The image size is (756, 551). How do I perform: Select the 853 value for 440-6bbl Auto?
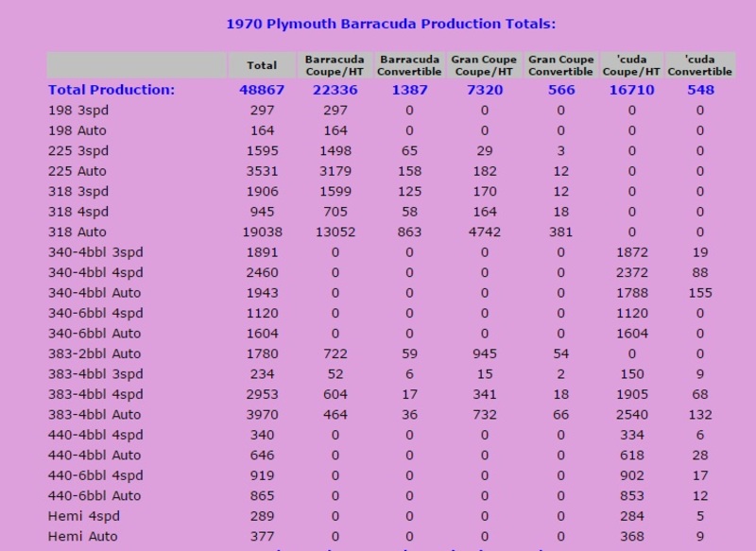[632, 495]
